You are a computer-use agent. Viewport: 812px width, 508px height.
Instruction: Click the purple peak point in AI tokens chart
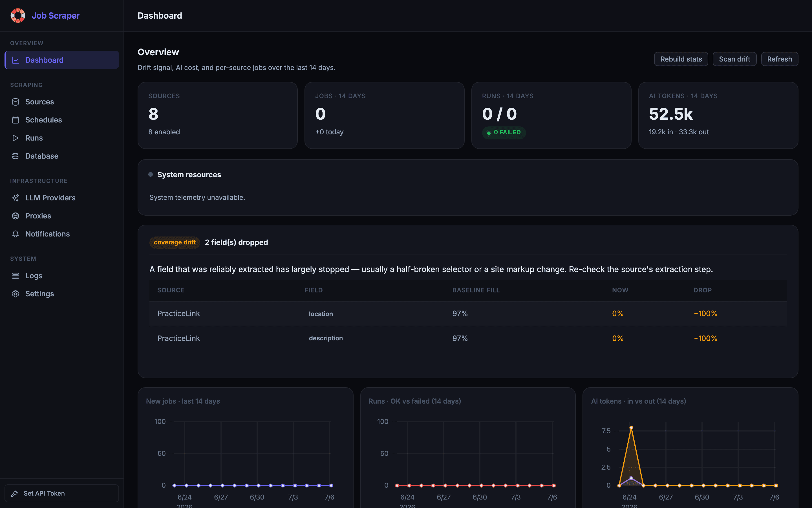[x=631, y=478]
